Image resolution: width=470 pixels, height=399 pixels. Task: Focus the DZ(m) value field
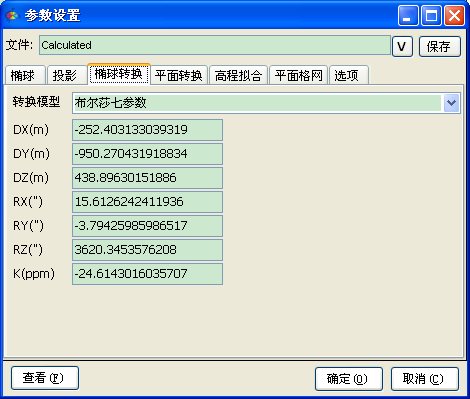coord(147,178)
